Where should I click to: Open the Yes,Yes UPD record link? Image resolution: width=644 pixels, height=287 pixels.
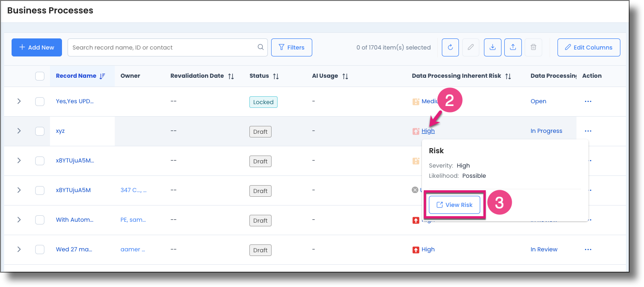click(x=74, y=101)
